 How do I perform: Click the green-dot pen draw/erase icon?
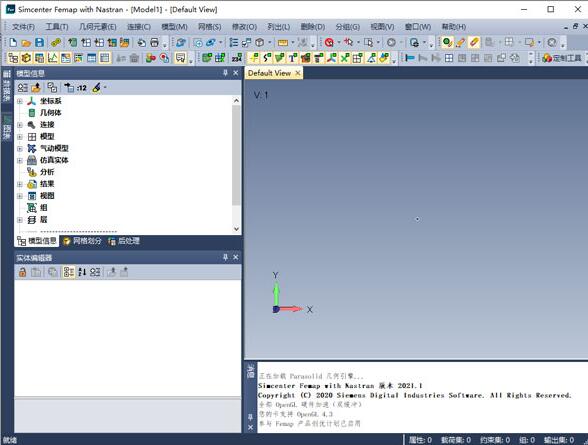pyautogui.click(x=447, y=42)
